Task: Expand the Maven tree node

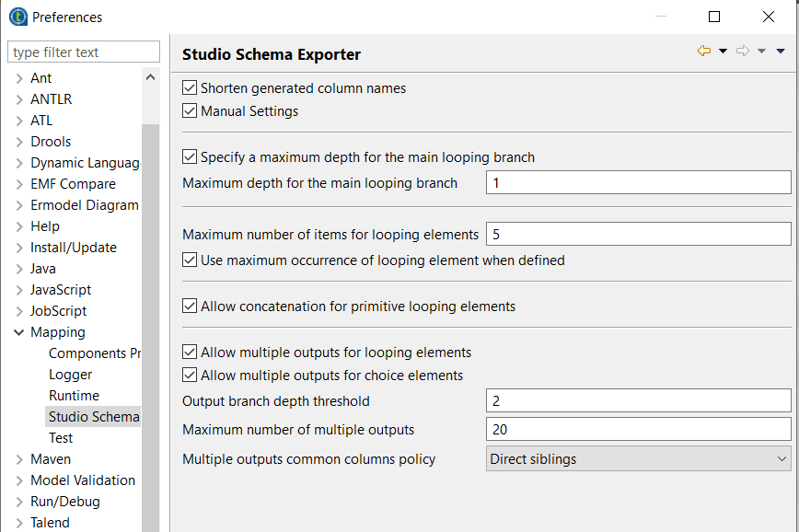Action: tap(19, 459)
